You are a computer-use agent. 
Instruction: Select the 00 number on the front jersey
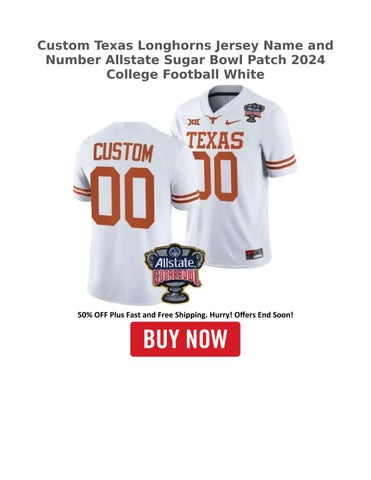(x=216, y=176)
